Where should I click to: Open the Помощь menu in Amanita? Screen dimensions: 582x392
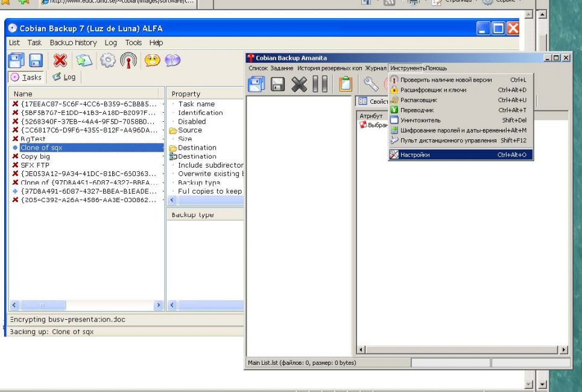pyautogui.click(x=437, y=68)
